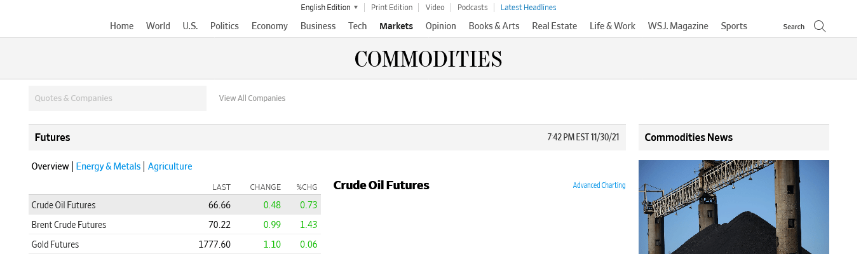Screen dimensions: 868x254
Task: Open the View All Companies link
Action: 252,98
